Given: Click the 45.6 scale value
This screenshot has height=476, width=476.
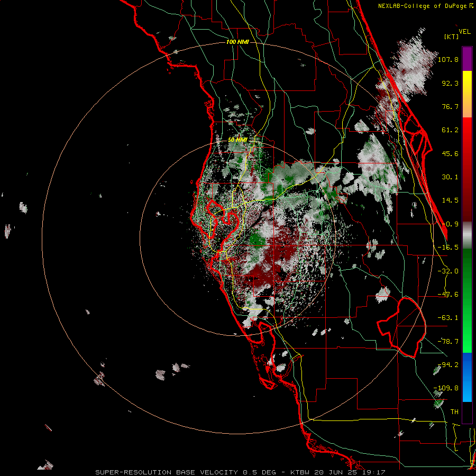Looking at the screenshot, I should [450, 153].
